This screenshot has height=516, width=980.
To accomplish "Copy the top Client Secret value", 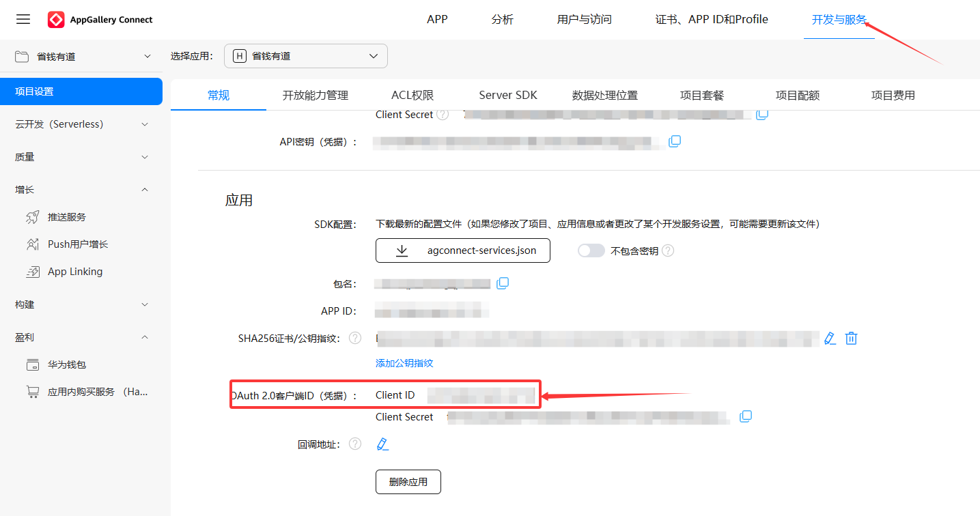I will tap(762, 114).
